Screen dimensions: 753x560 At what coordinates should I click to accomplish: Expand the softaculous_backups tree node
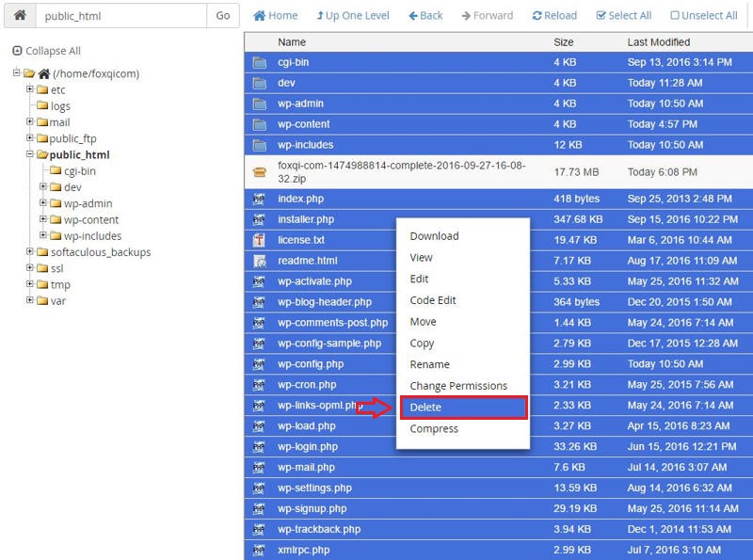pos(28,252)
